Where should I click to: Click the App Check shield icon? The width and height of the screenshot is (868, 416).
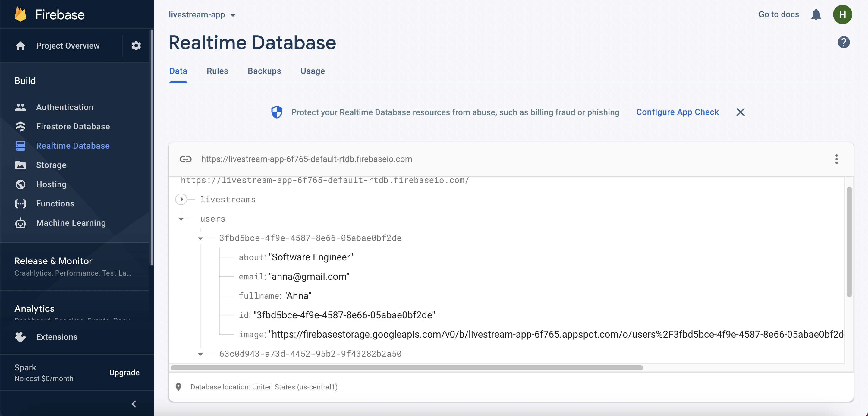point(277,112)
